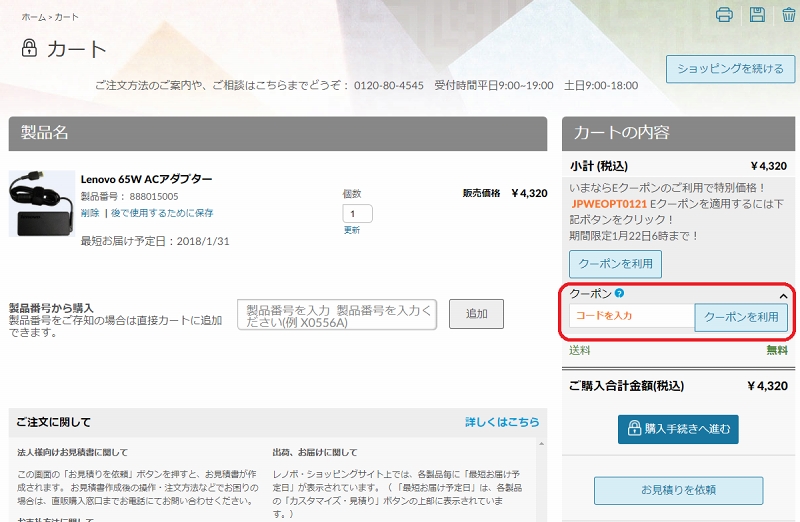Click the Lenovo 65W ACアダプター title

click(146, 179)
